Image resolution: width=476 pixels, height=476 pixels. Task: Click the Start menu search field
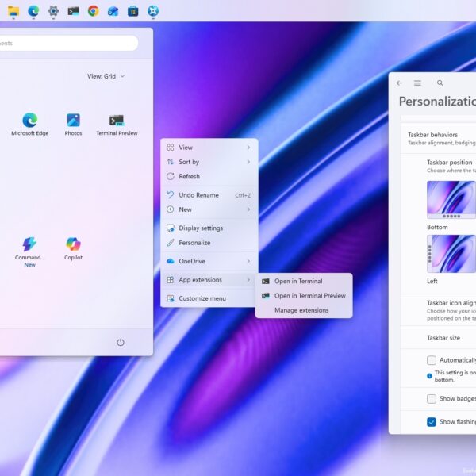tap(67, 43)
